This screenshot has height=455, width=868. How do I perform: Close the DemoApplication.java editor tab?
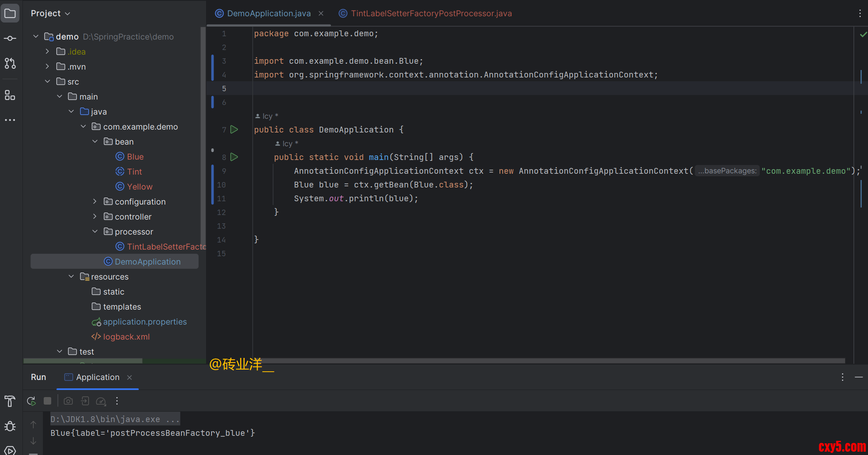coord(321,13)
